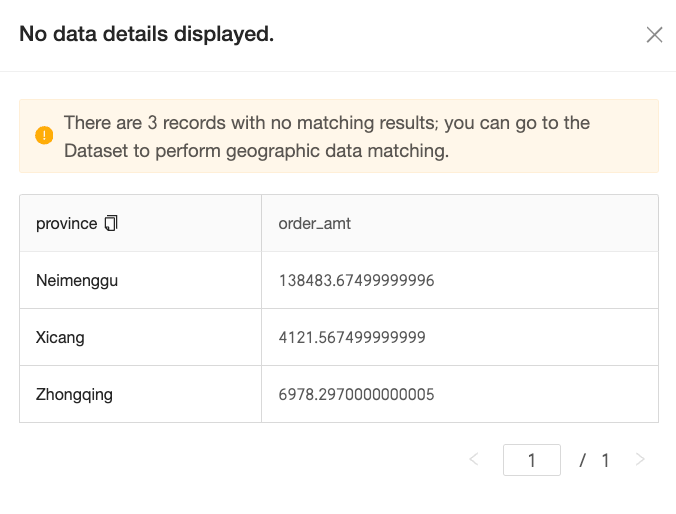Image resolution: width=676 pixels, height=514 pixels.
Task: Select the Neimenggu province cell
Action: tap(140, 280)
